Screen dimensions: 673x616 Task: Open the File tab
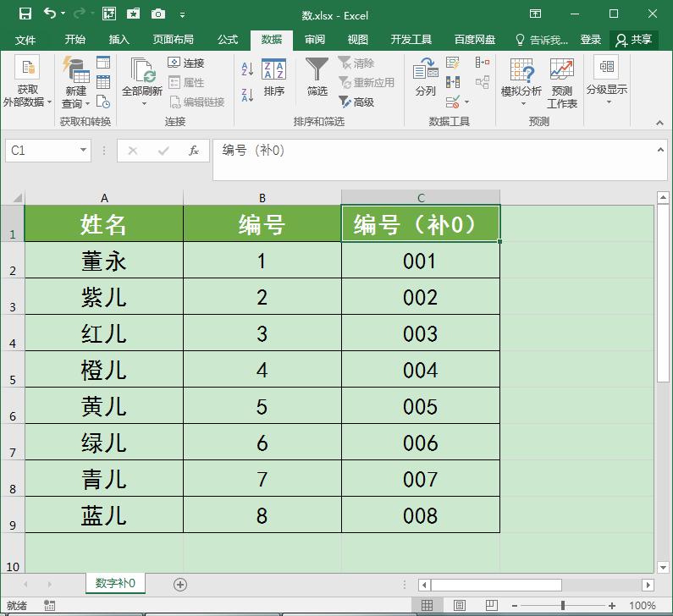[25, 40]
